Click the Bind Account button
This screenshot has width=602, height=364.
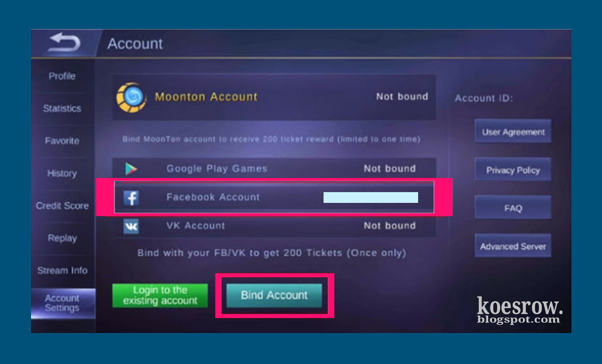[274, 295]
